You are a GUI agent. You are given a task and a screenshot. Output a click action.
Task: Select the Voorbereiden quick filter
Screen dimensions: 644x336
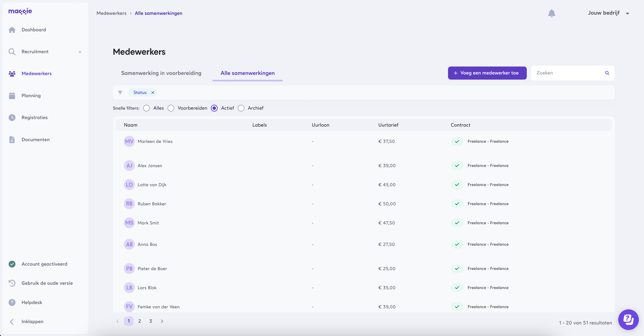[171, 108]
